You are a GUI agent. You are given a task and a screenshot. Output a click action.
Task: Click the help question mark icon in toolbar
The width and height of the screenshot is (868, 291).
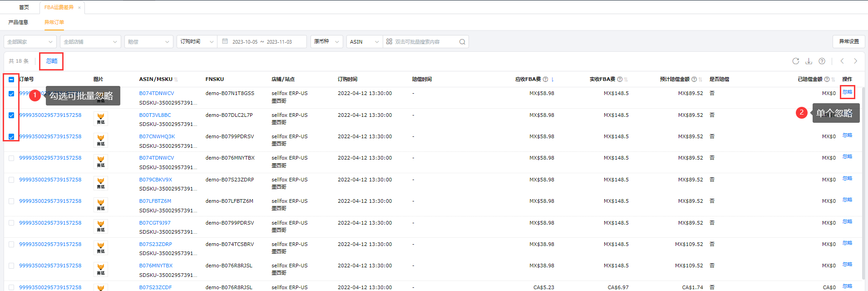point(822,61)
